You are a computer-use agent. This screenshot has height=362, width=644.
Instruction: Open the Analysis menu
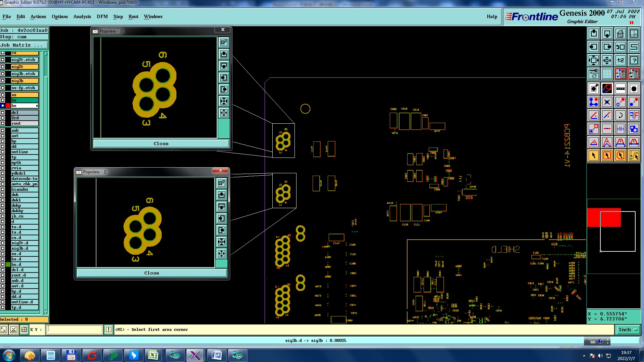coord(82,16)
